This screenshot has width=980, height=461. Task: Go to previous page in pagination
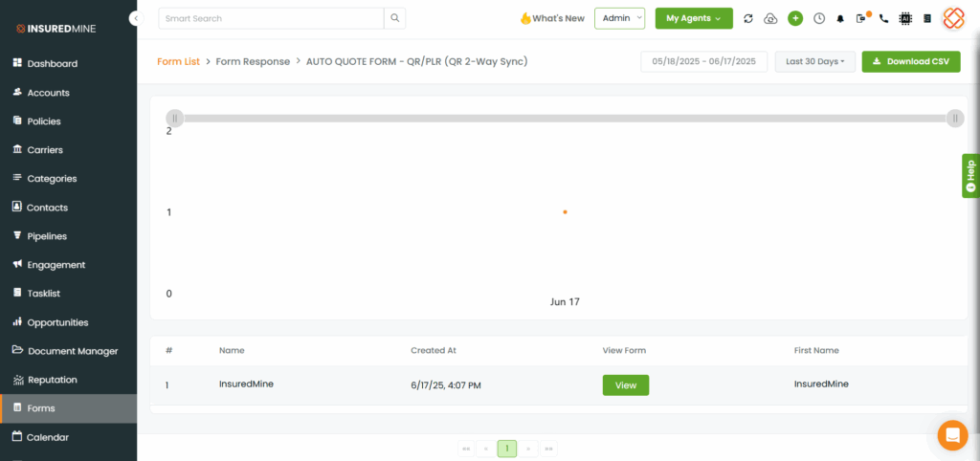(485, 449)
